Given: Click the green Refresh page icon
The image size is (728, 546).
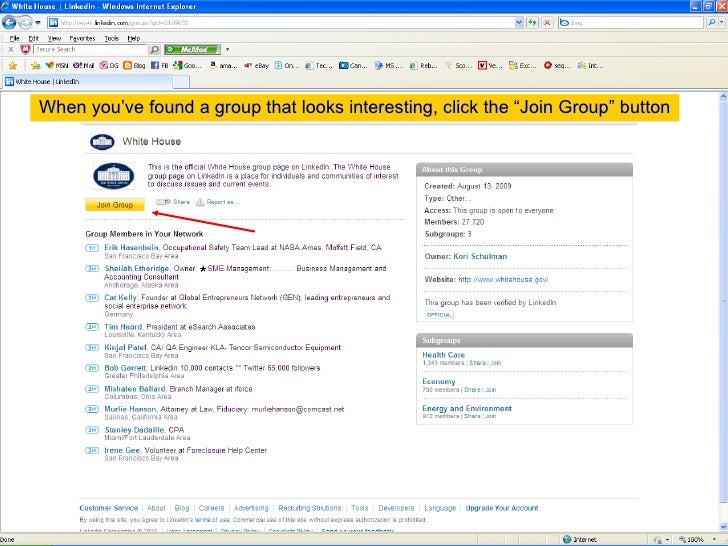Looking at the screenshot, I should (x=532, y=22).
